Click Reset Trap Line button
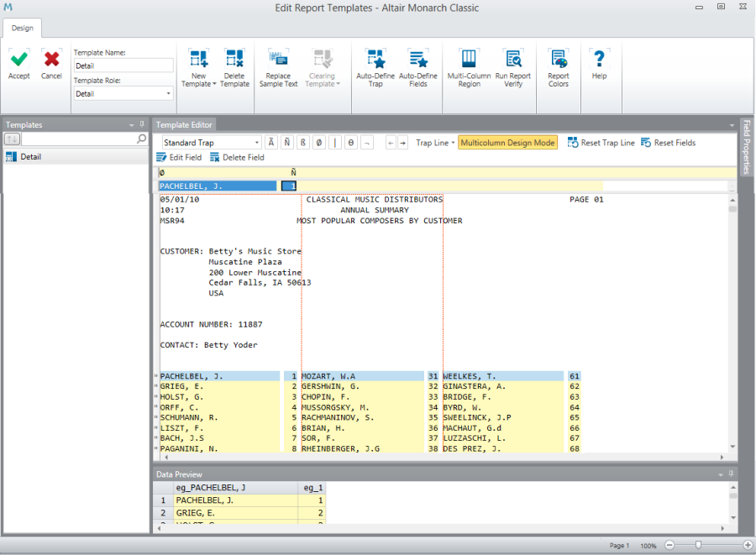Screen dimensions: 756x555 tap(601, 143)
